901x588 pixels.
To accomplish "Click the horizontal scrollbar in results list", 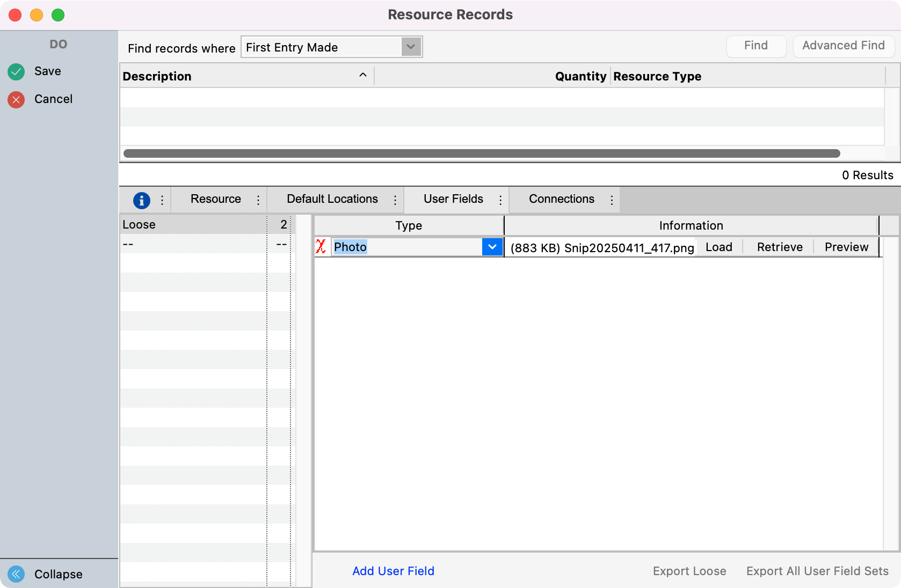I will pos(481,153).
